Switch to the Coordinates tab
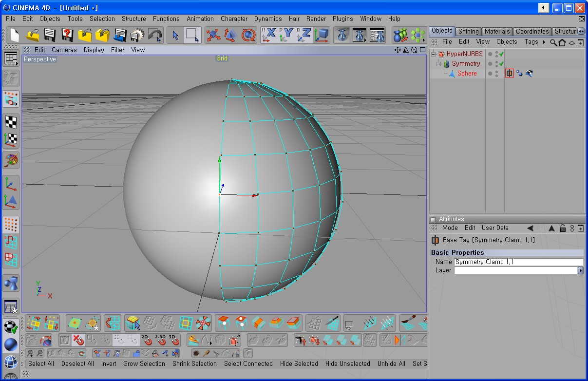 (x=532, y=31)
